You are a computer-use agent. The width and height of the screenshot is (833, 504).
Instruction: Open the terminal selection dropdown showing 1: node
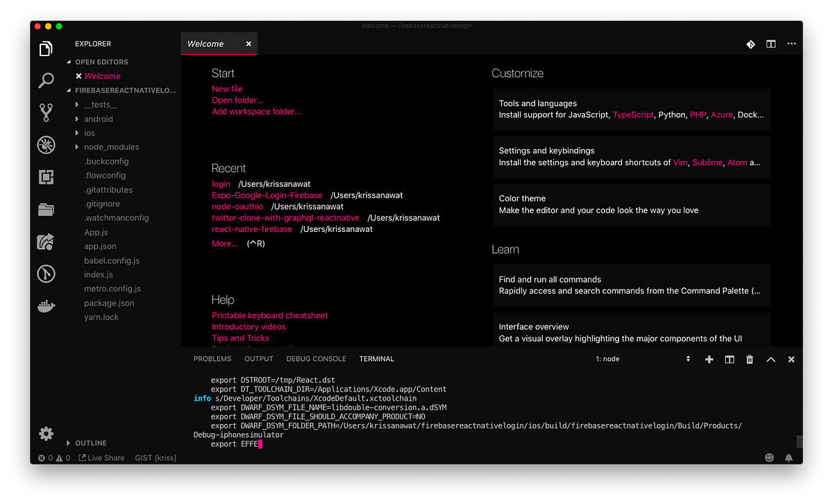coord(641,358)
